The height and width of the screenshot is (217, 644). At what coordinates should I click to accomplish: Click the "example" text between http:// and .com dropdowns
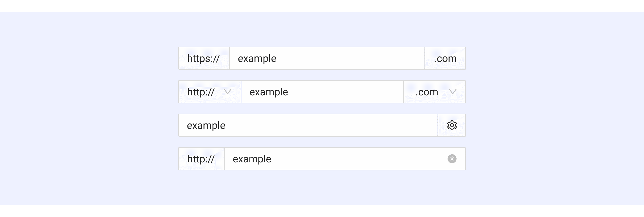269,92
